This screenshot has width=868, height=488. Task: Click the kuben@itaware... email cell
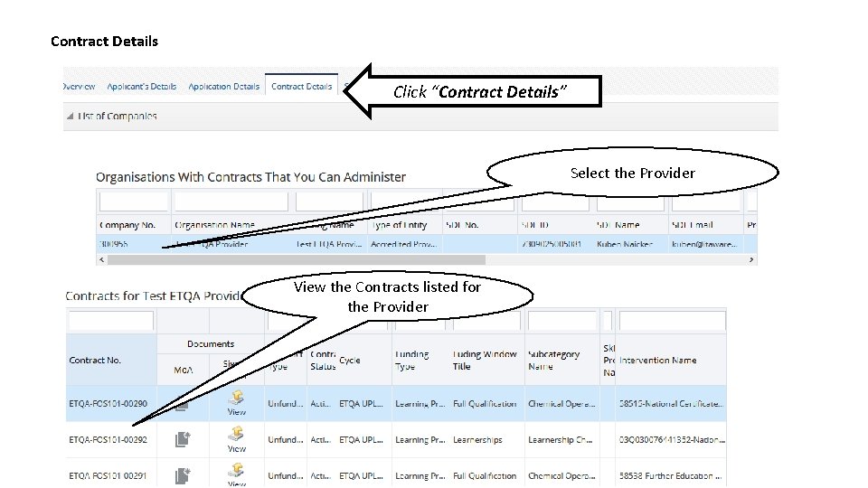pos(704,244)
